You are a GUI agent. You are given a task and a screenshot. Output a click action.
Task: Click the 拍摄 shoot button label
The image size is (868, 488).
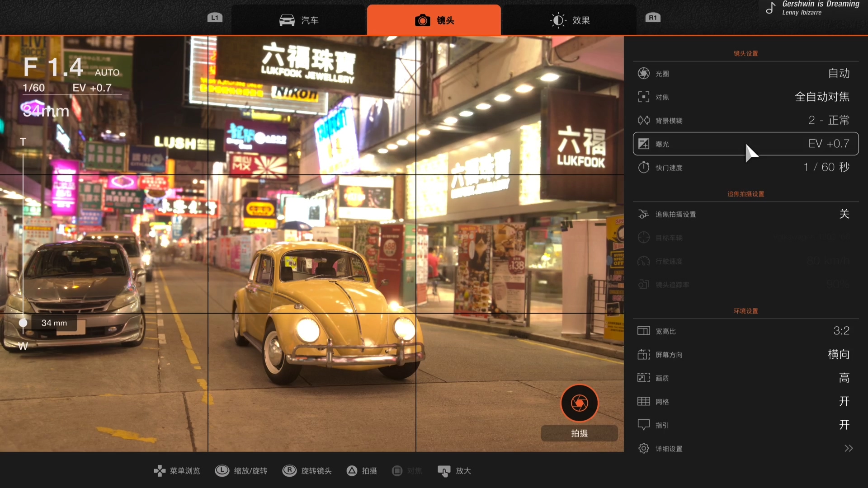click(579, 433)
